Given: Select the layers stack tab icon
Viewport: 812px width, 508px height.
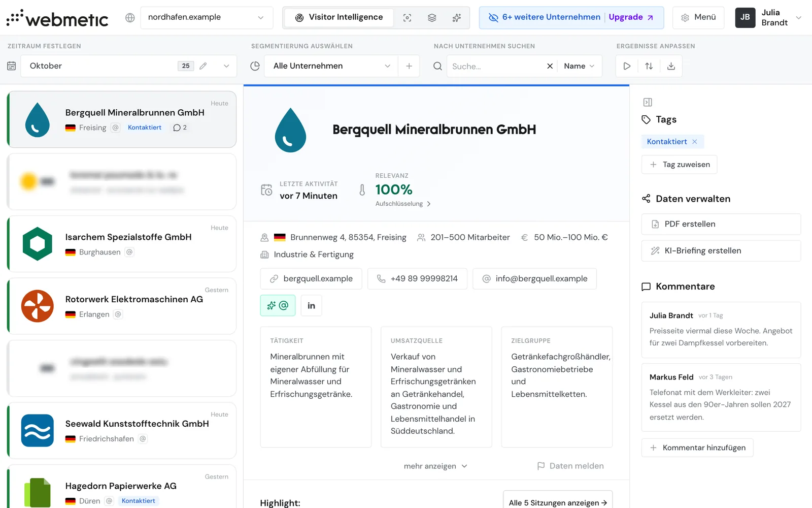Looking at the screenshot, I should point(432,18).
